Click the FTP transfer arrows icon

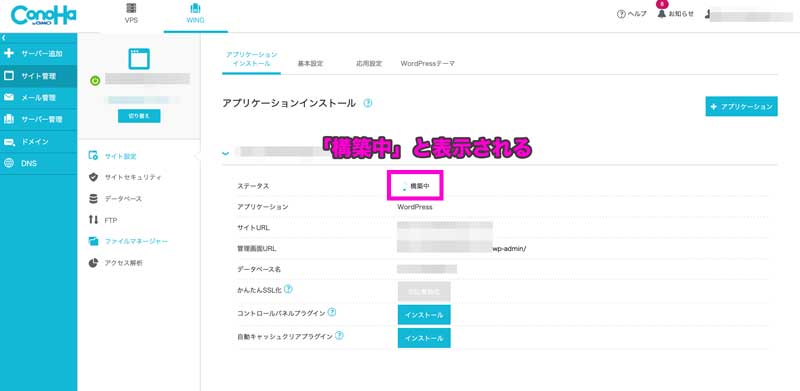pos(93,220)
